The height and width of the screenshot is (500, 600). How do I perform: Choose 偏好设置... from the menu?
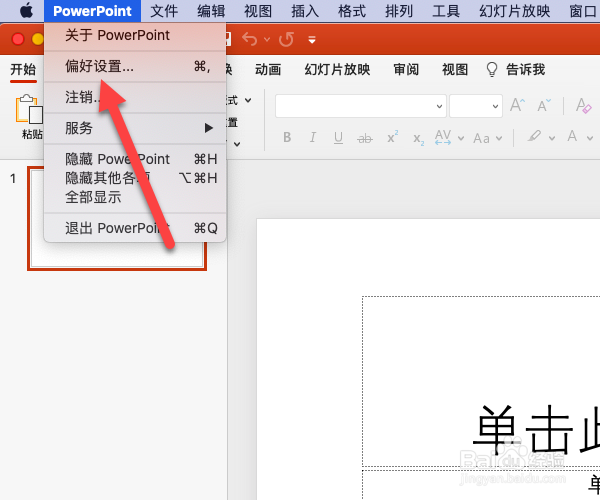click(x=135, y=67)
